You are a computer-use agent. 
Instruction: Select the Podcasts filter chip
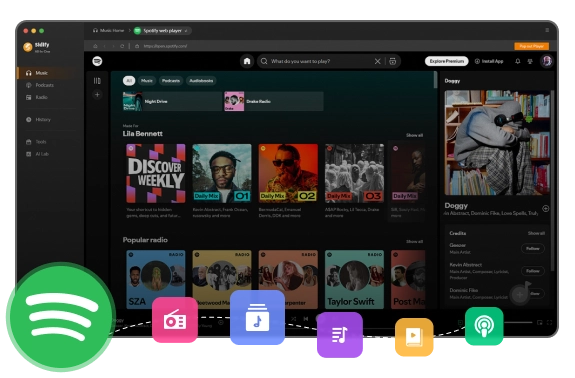tap(171, 81)
